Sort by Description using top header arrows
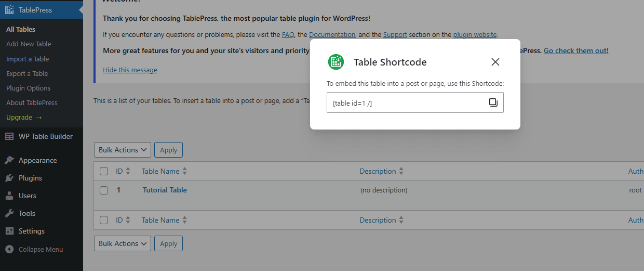The height and width of the screenshot is (271, 644). pos(401,171)
